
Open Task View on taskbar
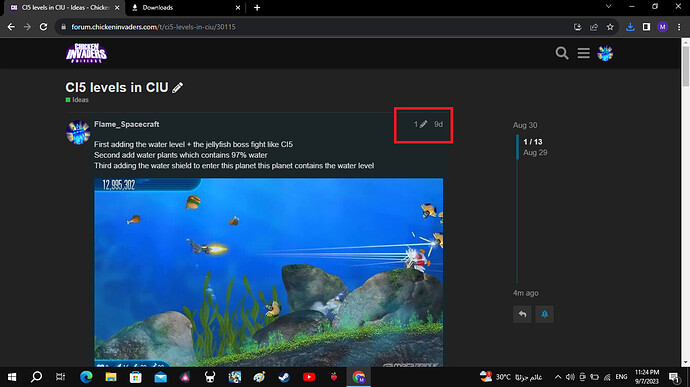pos(60,377)
